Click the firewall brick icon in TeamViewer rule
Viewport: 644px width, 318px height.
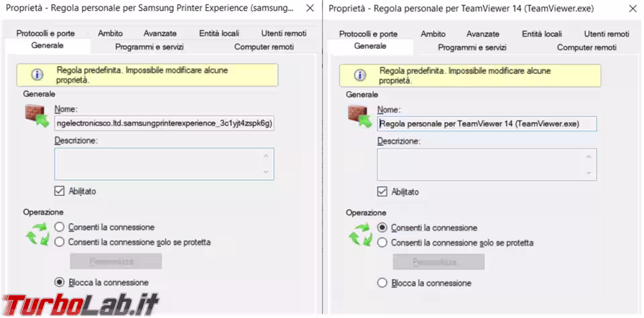click(x=360, y=117)
